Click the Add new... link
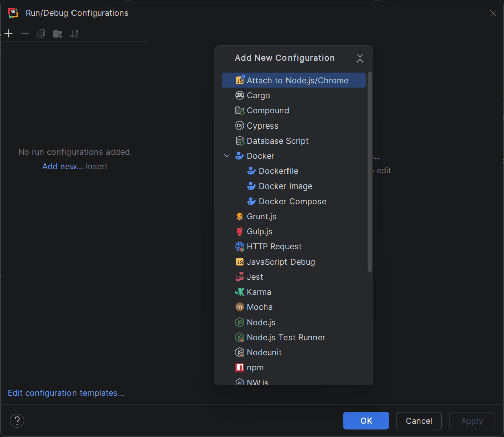This screenshot has width=504, height=437. click(62, 166)
